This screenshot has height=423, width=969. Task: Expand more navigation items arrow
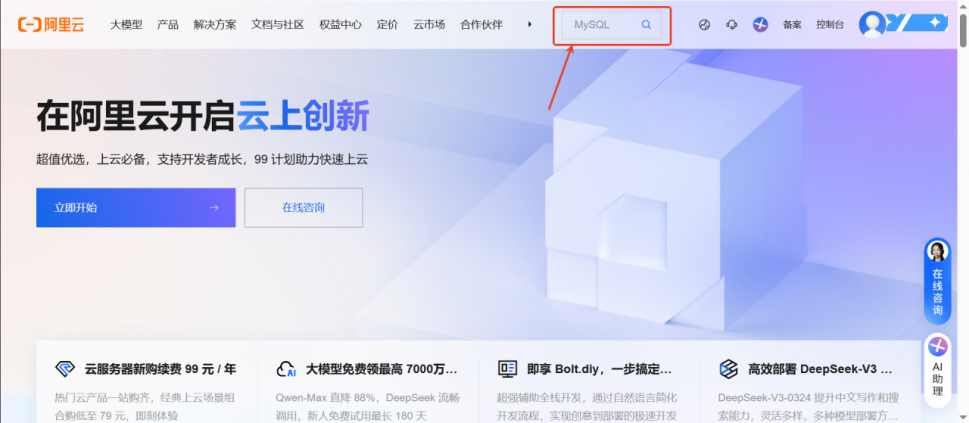(x=530, y=25)
